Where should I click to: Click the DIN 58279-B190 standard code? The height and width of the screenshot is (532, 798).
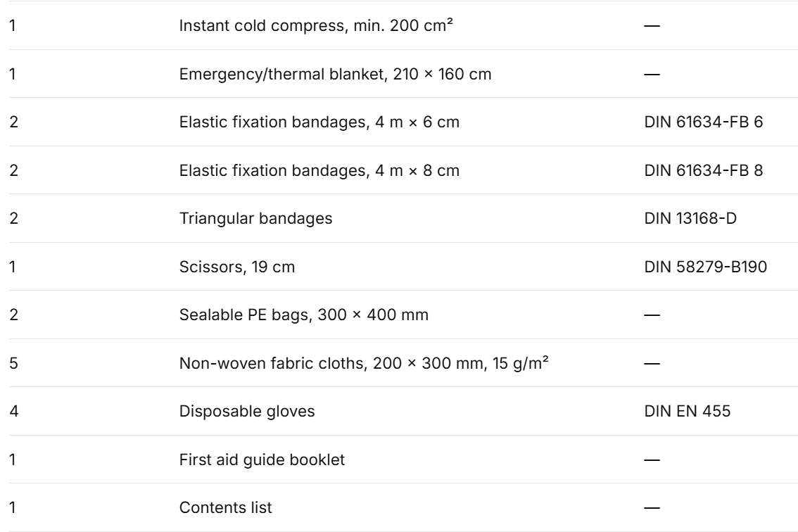tap(705, 267)
